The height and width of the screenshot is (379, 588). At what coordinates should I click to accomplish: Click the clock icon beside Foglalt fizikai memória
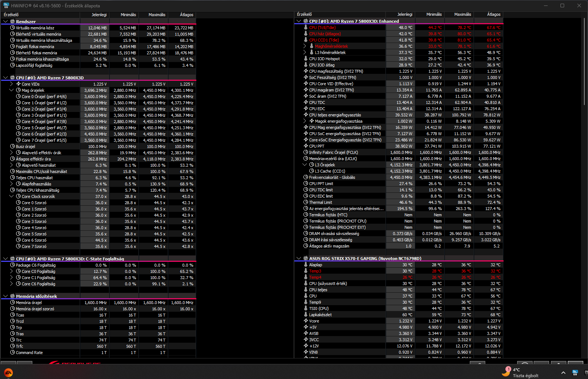[12, 47]
